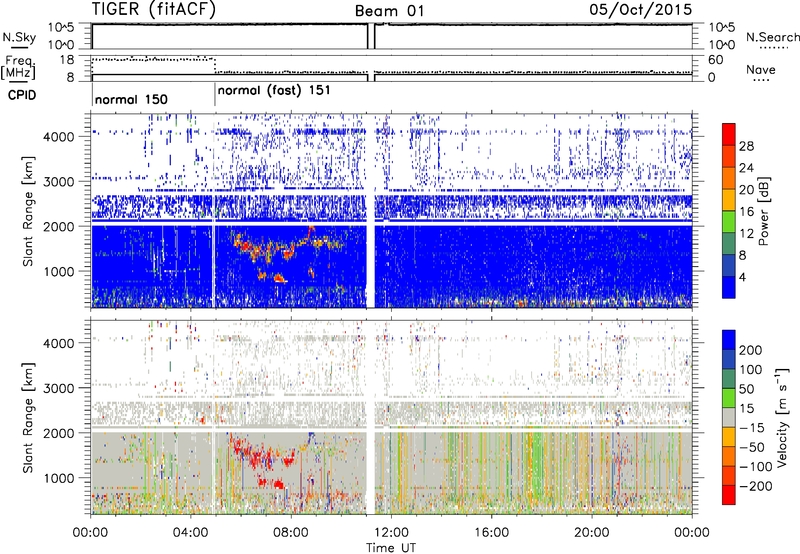
Task: Click the 28 tick on the power colorbar
Action: (746, 146)
